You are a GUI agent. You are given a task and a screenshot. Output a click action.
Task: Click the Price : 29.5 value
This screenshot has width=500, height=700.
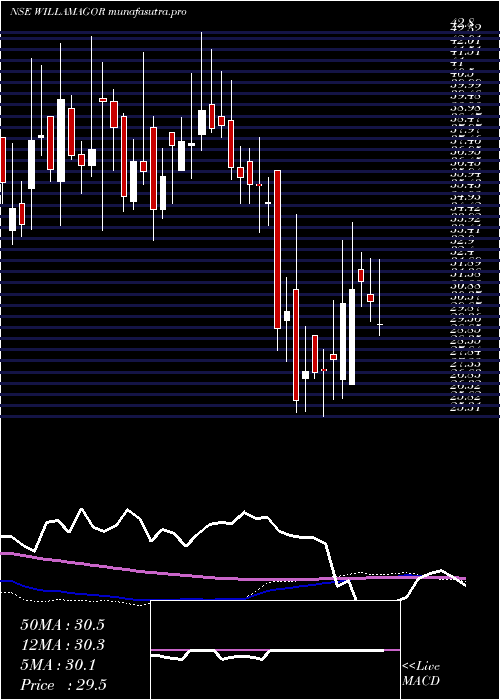[63, 685]
